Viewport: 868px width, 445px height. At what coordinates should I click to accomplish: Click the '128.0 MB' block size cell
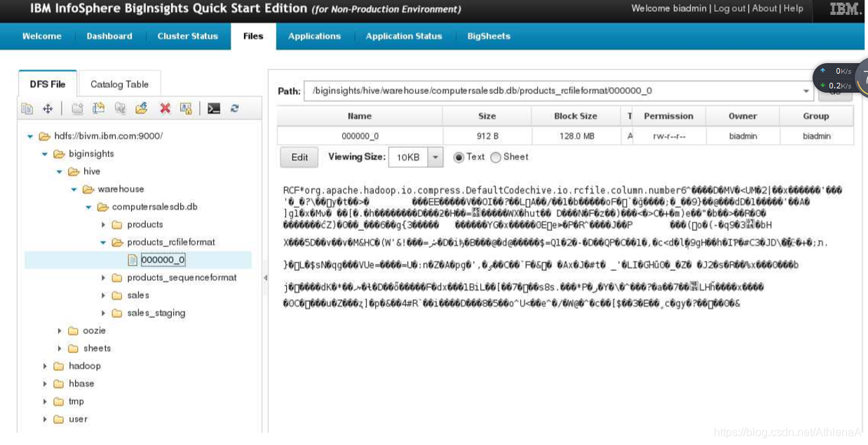pos(576,136)
